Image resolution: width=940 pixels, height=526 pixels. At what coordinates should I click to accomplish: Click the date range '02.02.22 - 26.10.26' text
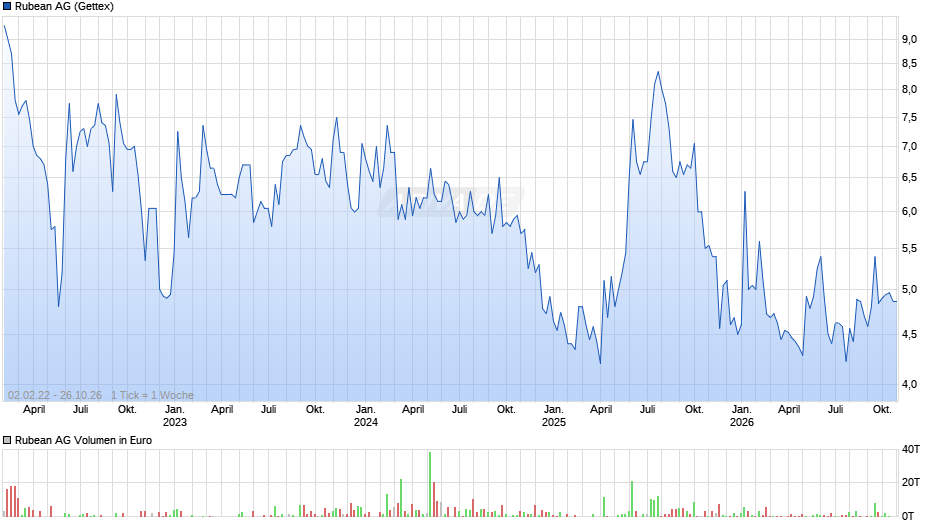tap(55, 395)
